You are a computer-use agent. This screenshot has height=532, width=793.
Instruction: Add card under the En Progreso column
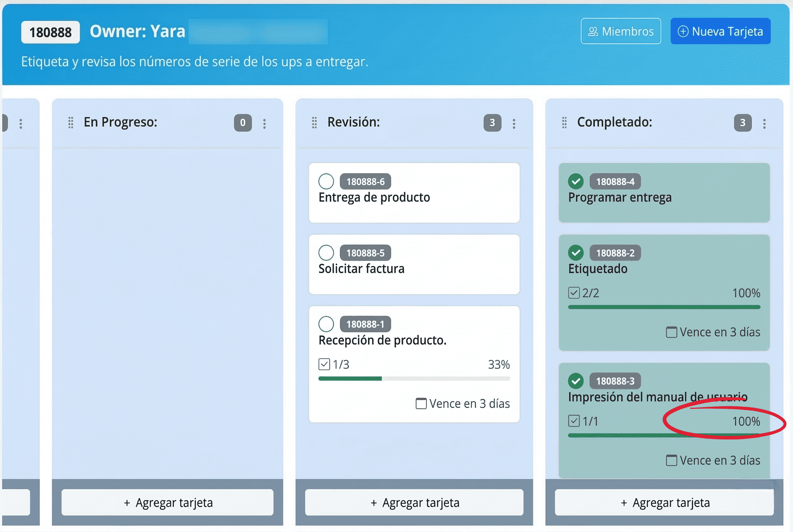pos(168,503)
